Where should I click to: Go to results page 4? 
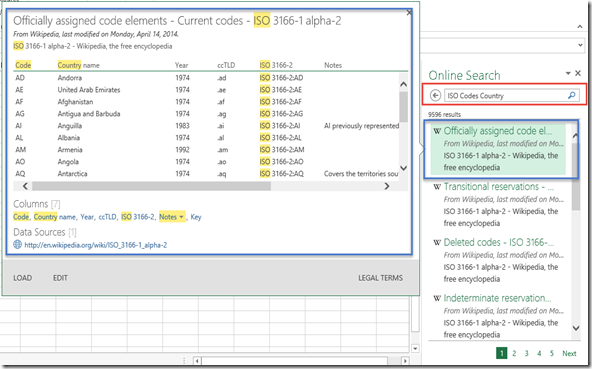[x=539, y=354]
